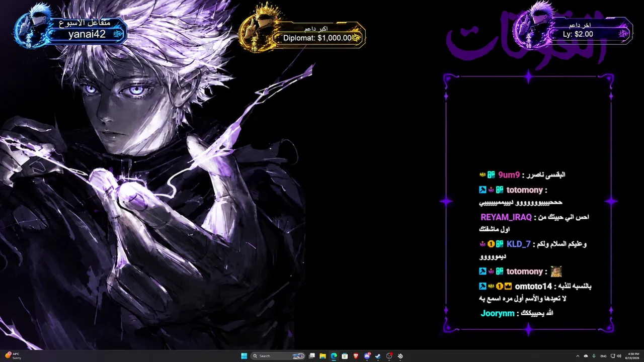Screen dimensions: 644x362
Task: Click the 'Ly: $2.00' latest donor label
Action: [x=578, y=34]
